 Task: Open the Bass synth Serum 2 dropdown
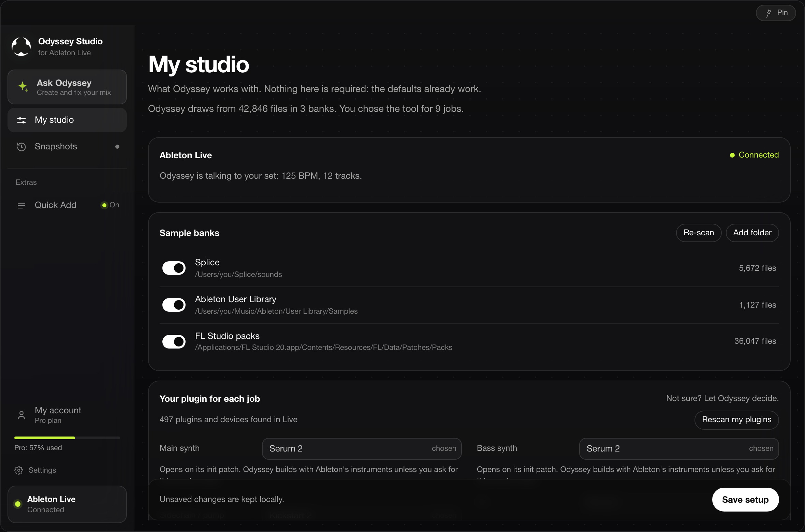[x=679, y=448]
